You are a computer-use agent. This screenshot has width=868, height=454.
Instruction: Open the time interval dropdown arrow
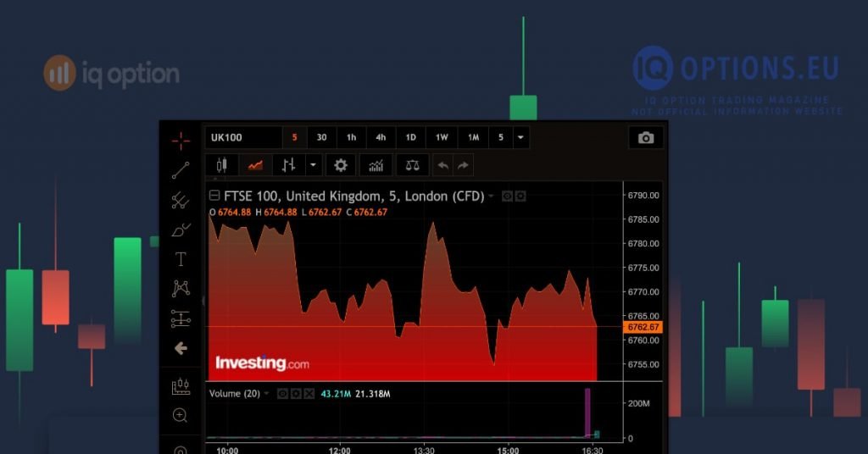click(x=520, y=138)
